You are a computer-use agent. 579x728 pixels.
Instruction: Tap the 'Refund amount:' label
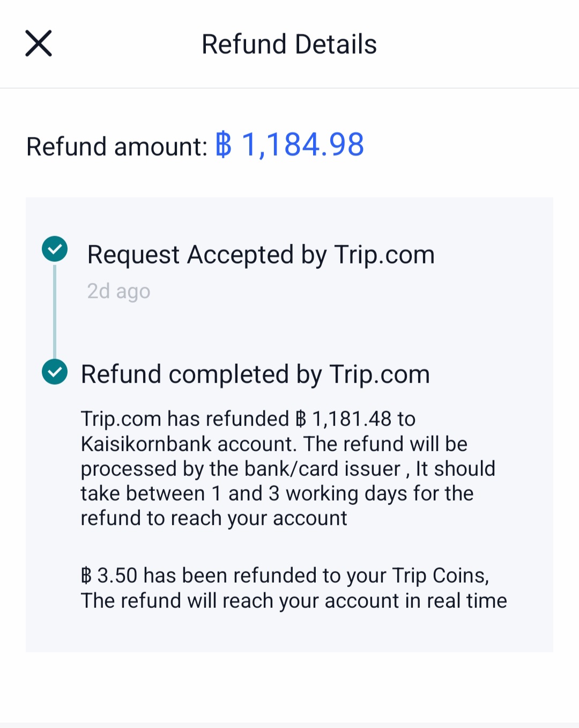pos(116,146)
